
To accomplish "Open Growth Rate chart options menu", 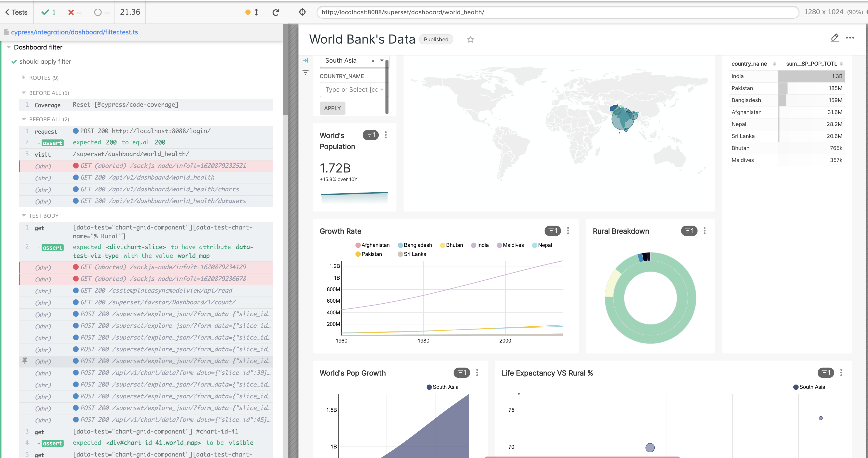I will pyautogui.click(x=568, y=231).
